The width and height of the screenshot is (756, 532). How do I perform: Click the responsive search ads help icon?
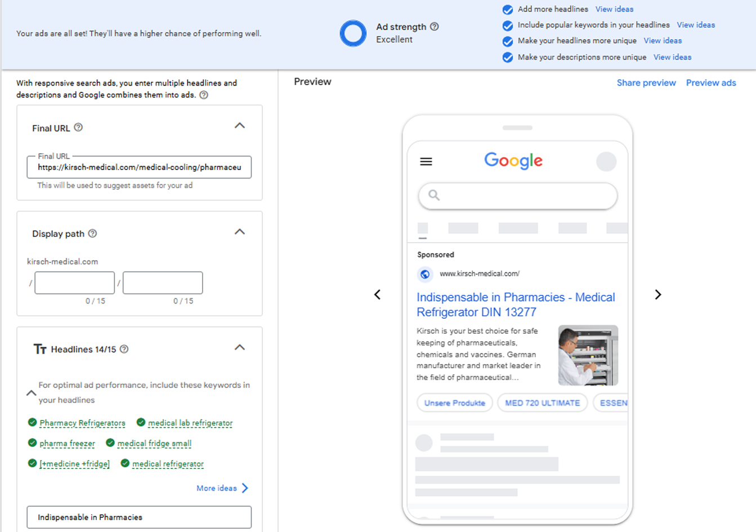tap(204, 95)
